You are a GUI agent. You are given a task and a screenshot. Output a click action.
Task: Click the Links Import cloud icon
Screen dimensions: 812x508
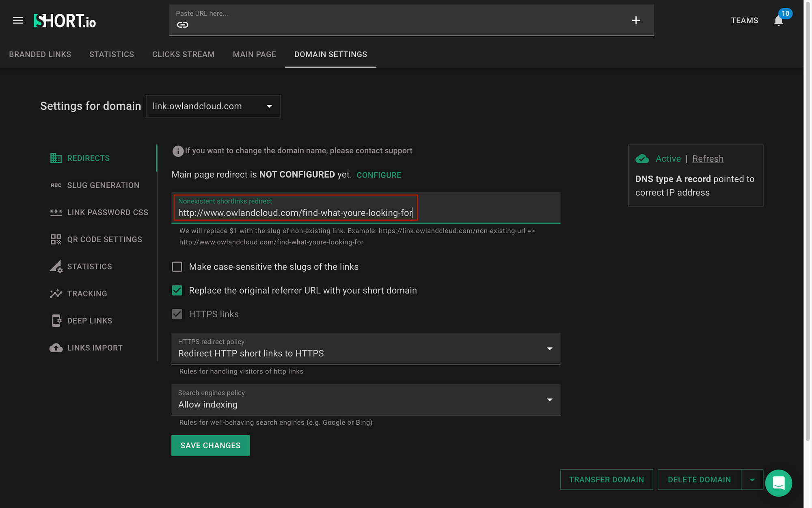tap(56, 348)
